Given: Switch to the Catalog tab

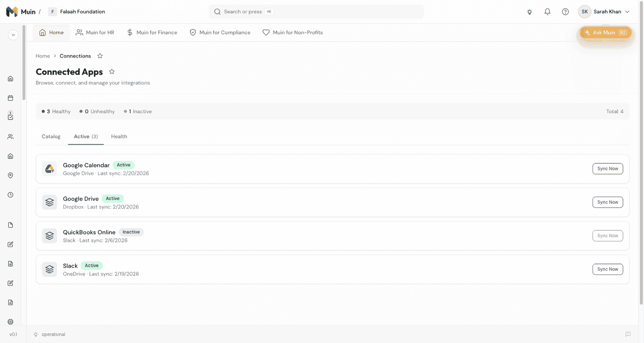Looking at the screenshot, I should [51, 137].
